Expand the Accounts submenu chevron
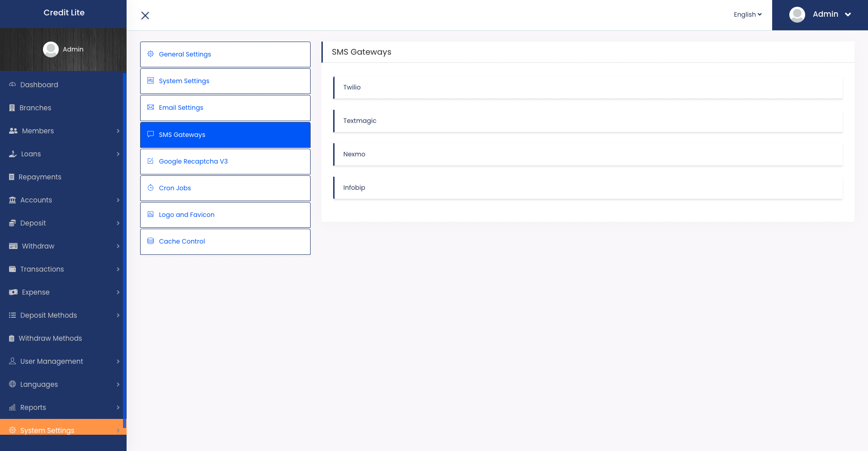The height and width of the screenshot is (451, 868). point(118,200)
